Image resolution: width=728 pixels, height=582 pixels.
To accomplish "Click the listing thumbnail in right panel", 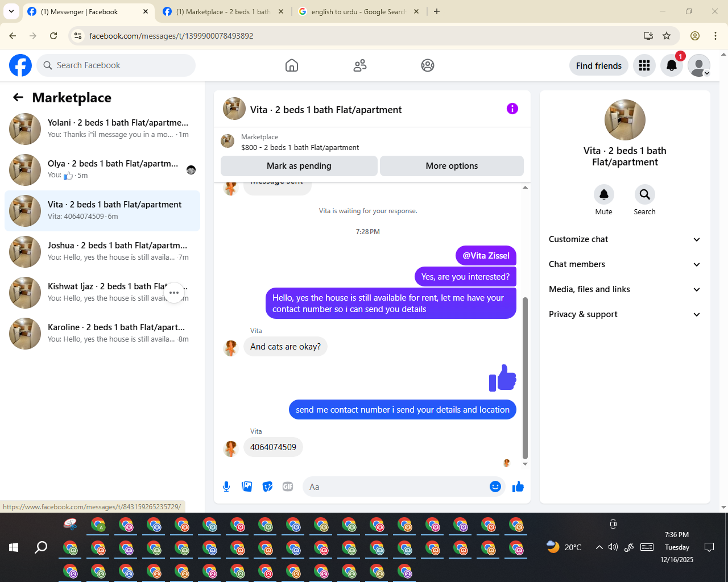I will [625, 120].
